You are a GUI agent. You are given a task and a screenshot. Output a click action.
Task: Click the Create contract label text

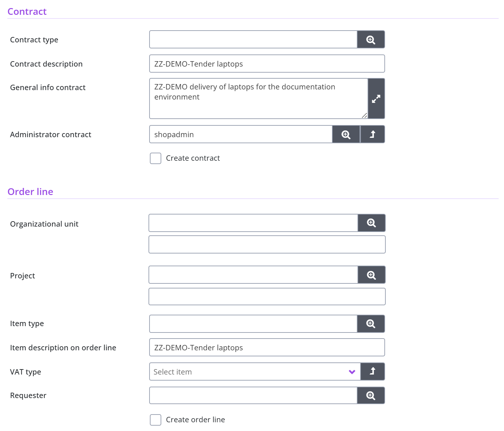[x=193, y=158]
